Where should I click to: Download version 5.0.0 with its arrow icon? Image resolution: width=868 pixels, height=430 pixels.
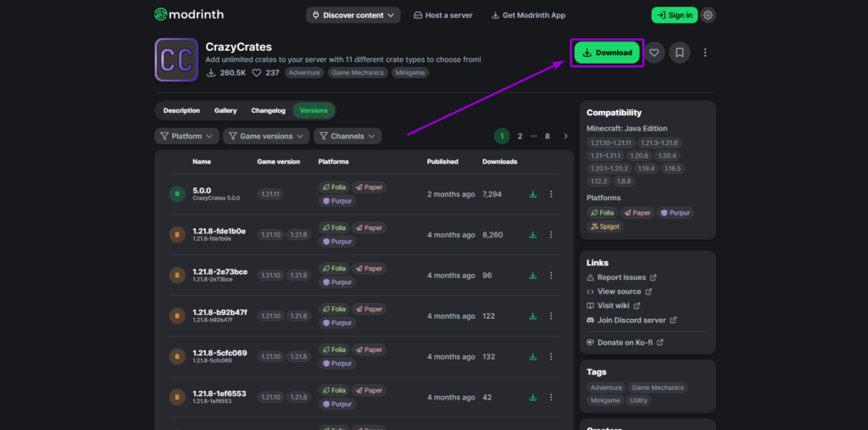[532, 194]
